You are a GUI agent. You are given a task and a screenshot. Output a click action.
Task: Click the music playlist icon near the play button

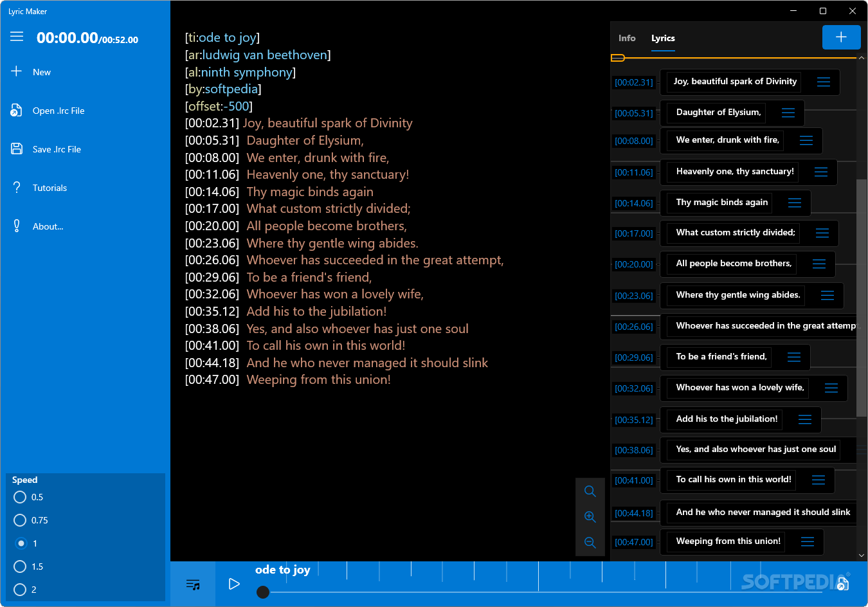point(192,584)
